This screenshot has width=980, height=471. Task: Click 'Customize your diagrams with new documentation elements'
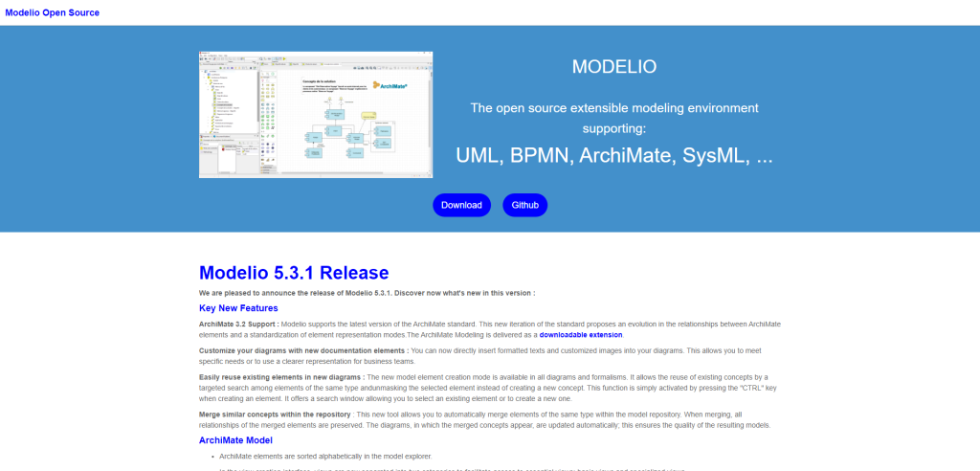pyautogui.click(x=303, y=351)
